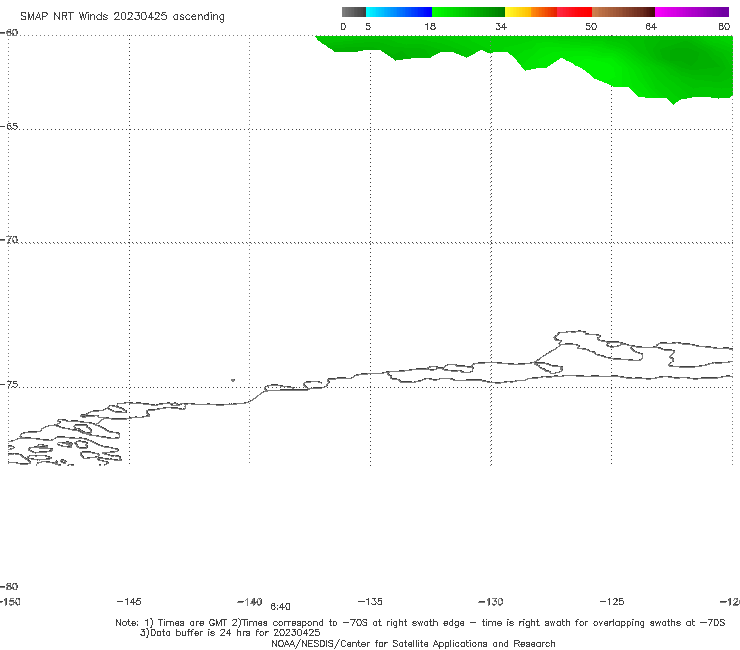Click the swath time label '6:40'
Image resolution: width=740 pixels, height=650 pixels.
280,607
